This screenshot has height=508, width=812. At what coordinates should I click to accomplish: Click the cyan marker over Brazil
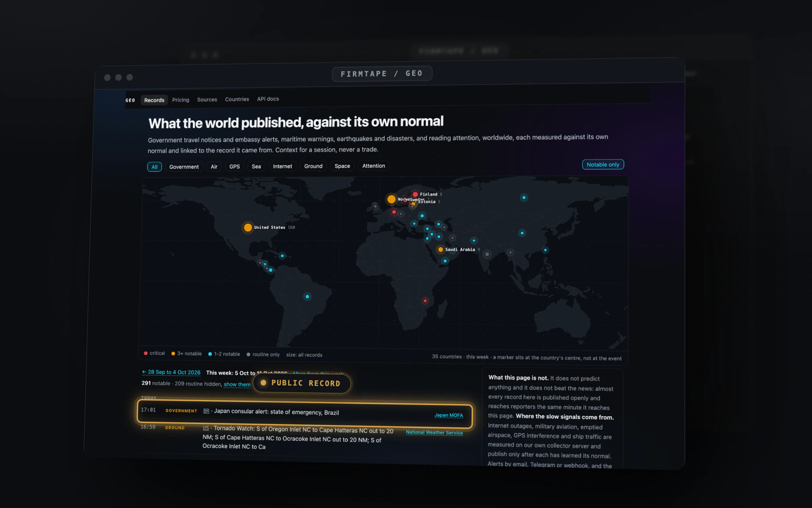point(307,297)
